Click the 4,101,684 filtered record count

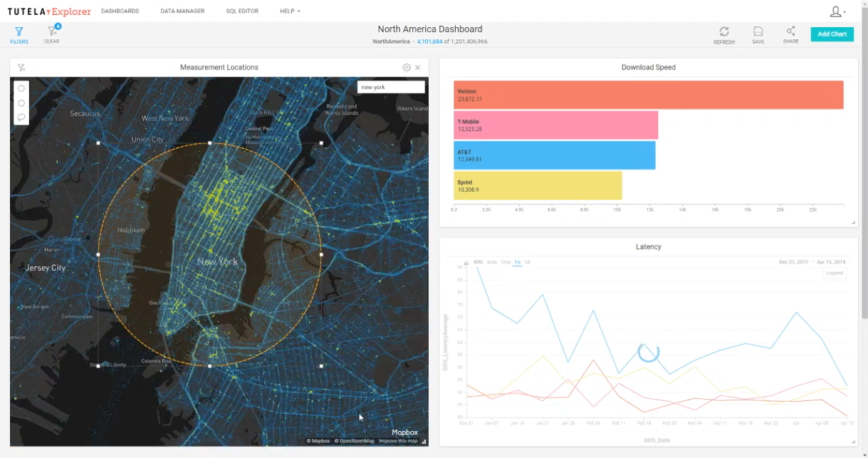tap(430, 41)
